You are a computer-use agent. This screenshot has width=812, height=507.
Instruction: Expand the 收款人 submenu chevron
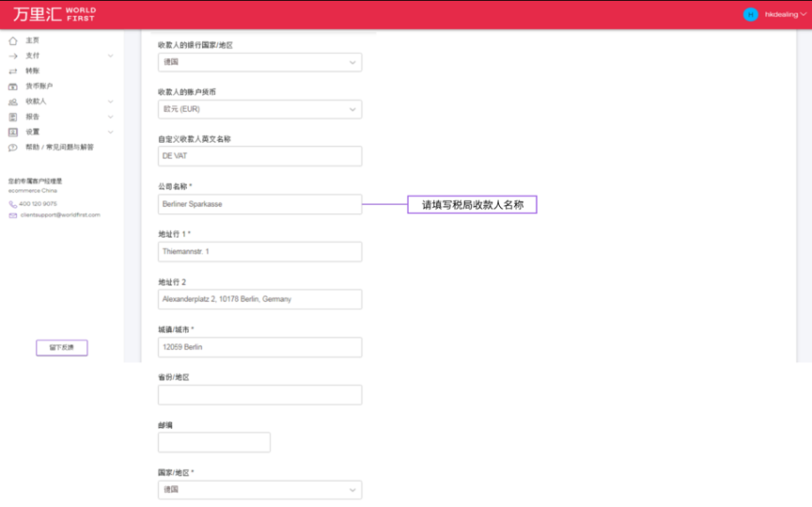pos(110,102)
